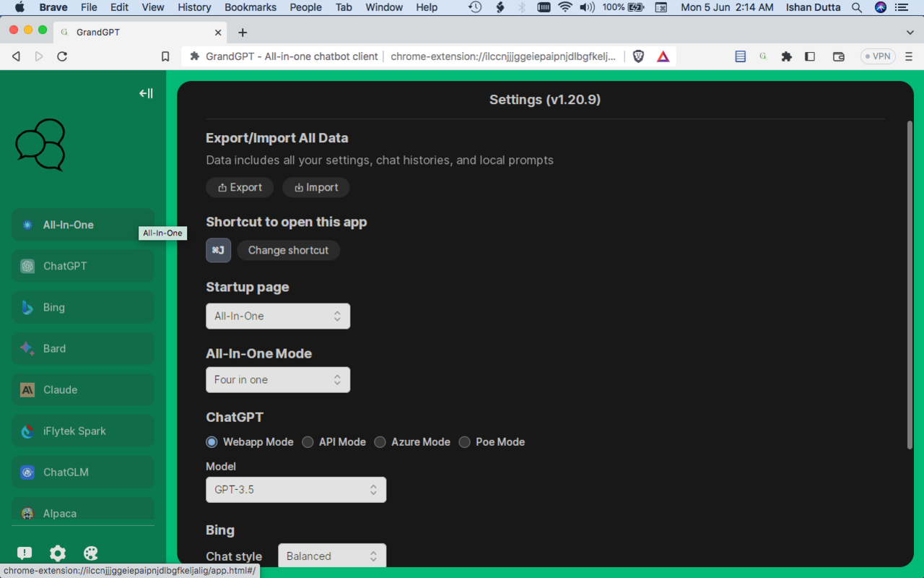Screen dimensions: 924x578
Task: Open the File menu
Action: [x=89, y=7]
